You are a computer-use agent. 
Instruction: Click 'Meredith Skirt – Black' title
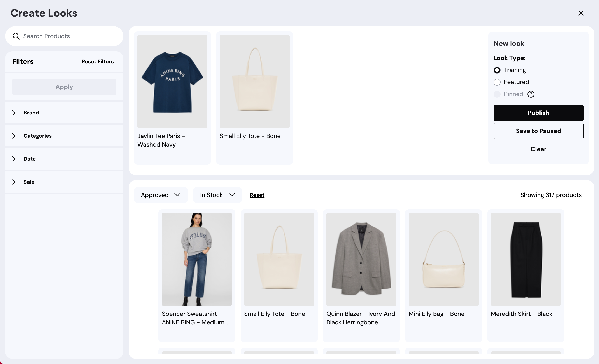(x=522, y=314)
